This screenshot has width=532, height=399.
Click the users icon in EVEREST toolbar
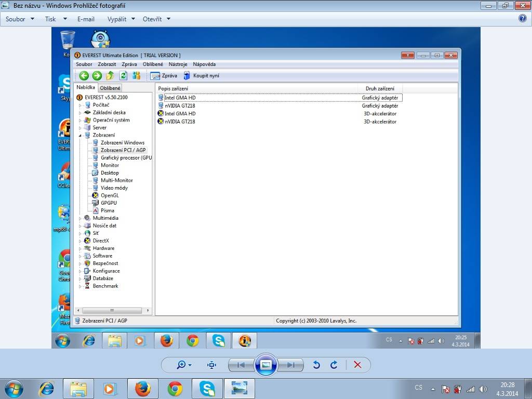(x=137, y=76)
